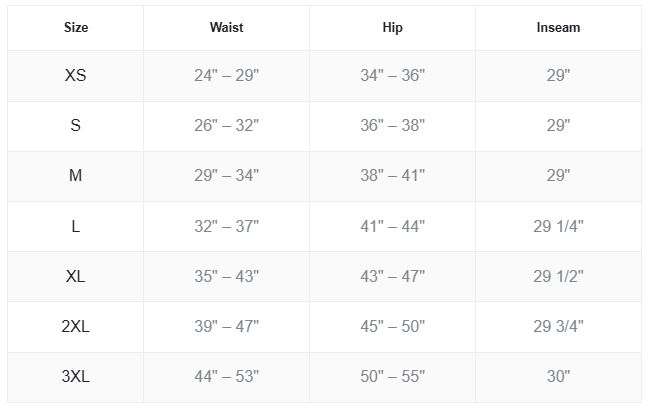
Task: Select the XS size row label
Action: [x=75, y=76]
